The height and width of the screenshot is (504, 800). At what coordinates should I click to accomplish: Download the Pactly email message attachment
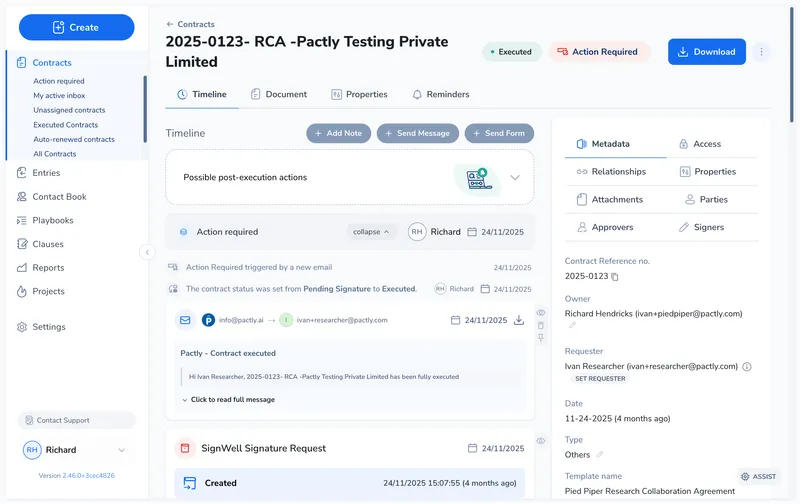[519, 320]
